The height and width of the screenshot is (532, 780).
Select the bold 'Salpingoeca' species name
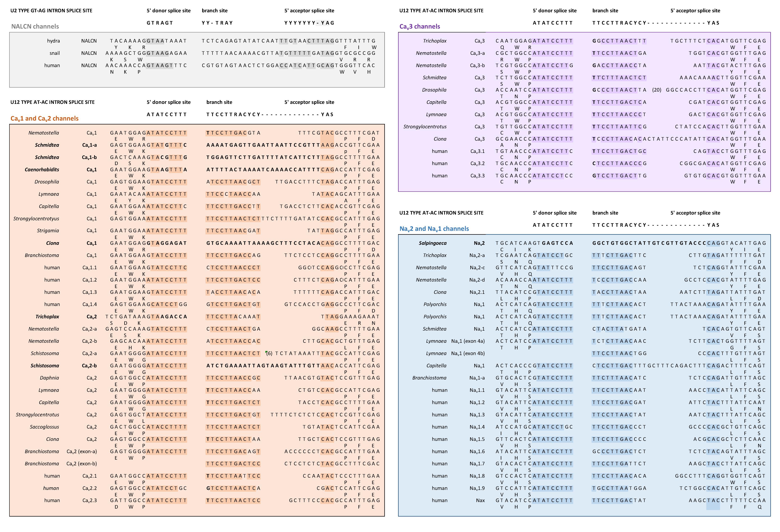coord(433,243)
